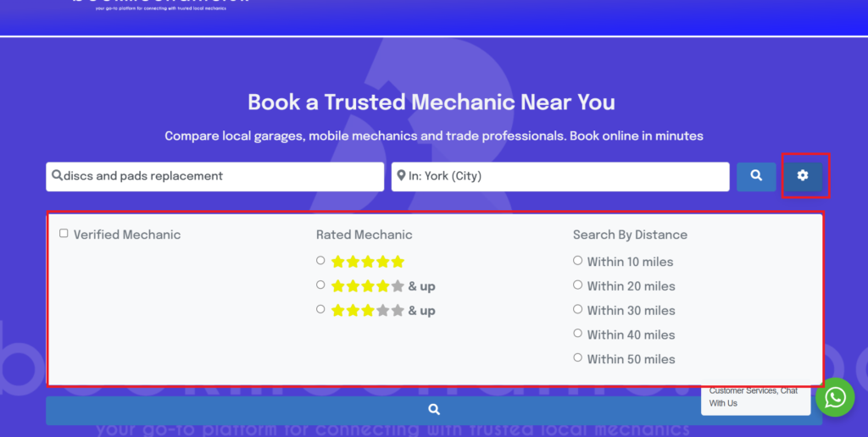Image resolution: width=868 pixels, height=437 pixels.
Task: Click the five yellow stars rating row
Action: (x=368, y=262)
